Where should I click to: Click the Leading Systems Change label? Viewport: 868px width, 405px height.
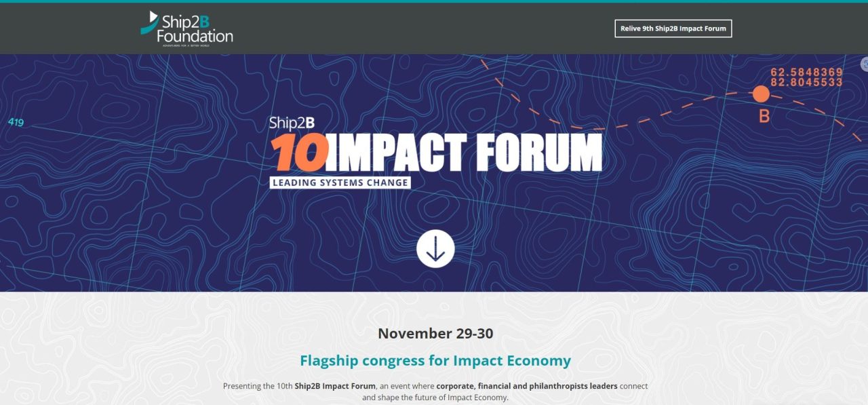pos(340,182)
